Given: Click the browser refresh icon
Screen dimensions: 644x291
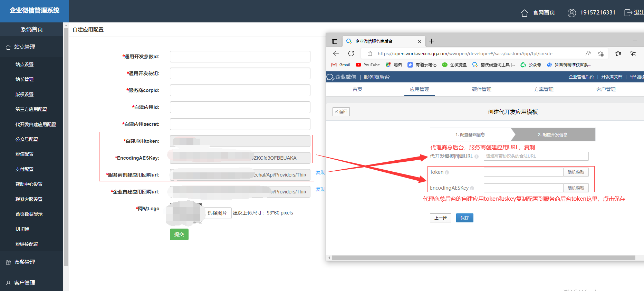Looking at the screenshot, I should point(351,53).
